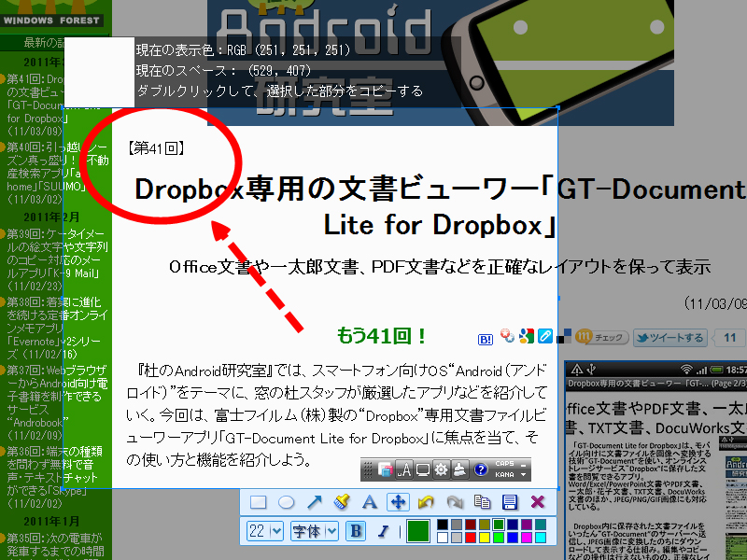Screen dimensions: 747x560
Task: Undo the last annotation
Action: 425,501
